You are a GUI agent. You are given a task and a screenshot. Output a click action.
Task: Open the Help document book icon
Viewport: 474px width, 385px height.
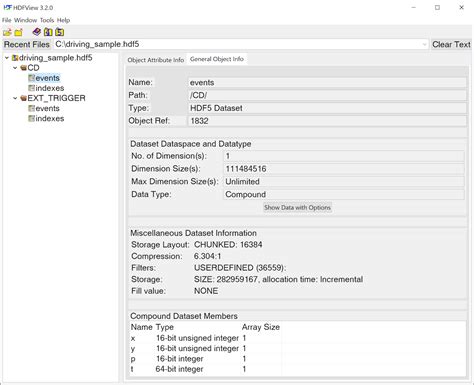tap(37, 32)
